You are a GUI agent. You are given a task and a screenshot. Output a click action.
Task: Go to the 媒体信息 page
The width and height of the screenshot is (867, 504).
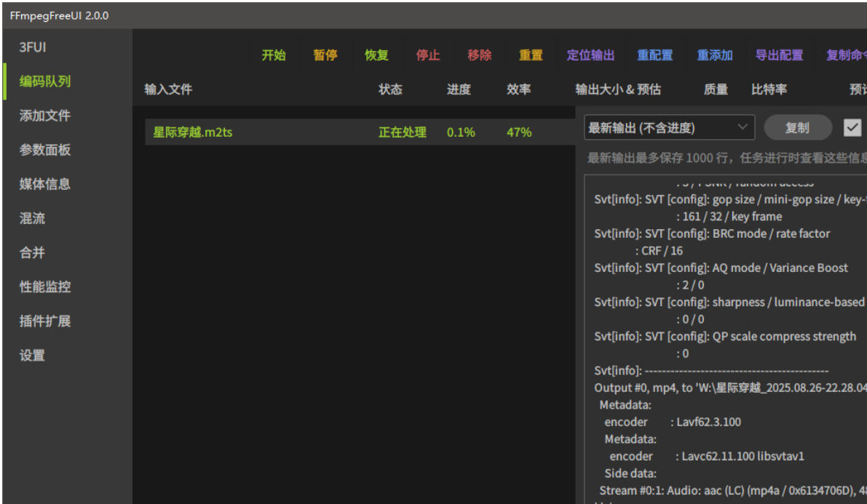[x=45, y=184]
